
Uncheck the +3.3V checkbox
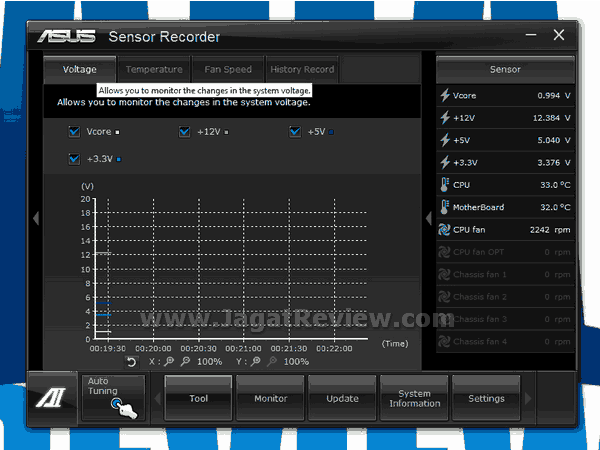pos(74,159)
